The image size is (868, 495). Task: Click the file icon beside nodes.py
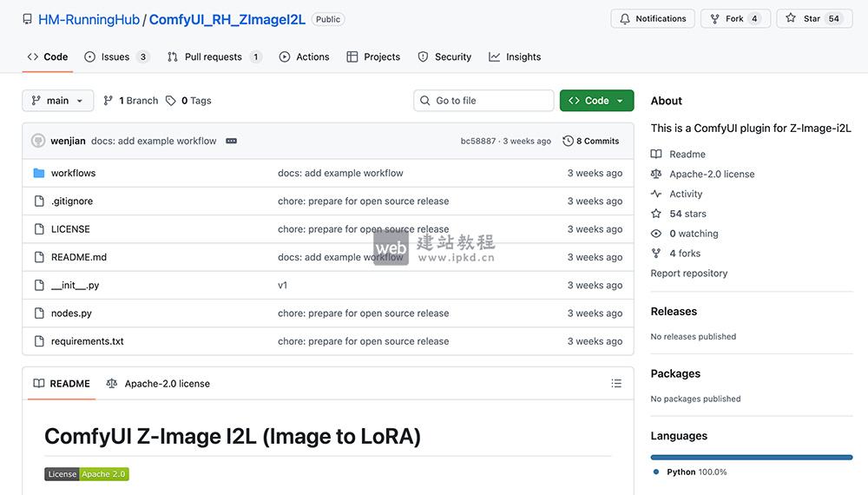(x=39, y=313)
